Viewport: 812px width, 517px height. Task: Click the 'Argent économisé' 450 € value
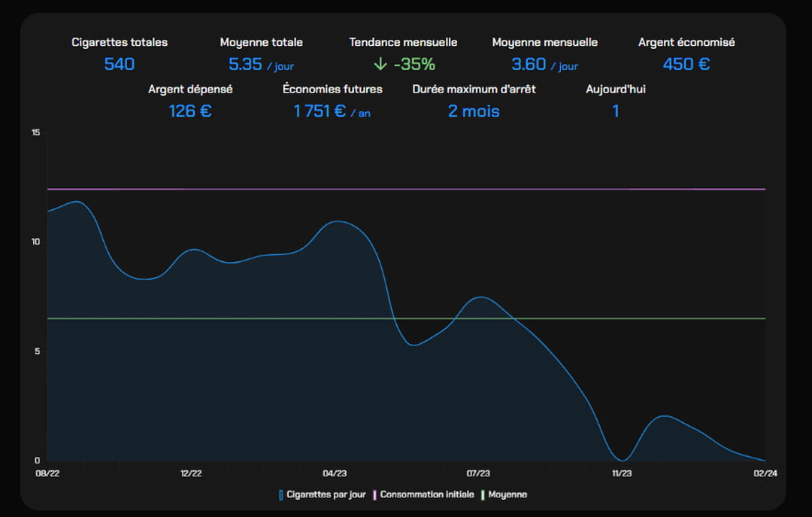click(686, 64)
